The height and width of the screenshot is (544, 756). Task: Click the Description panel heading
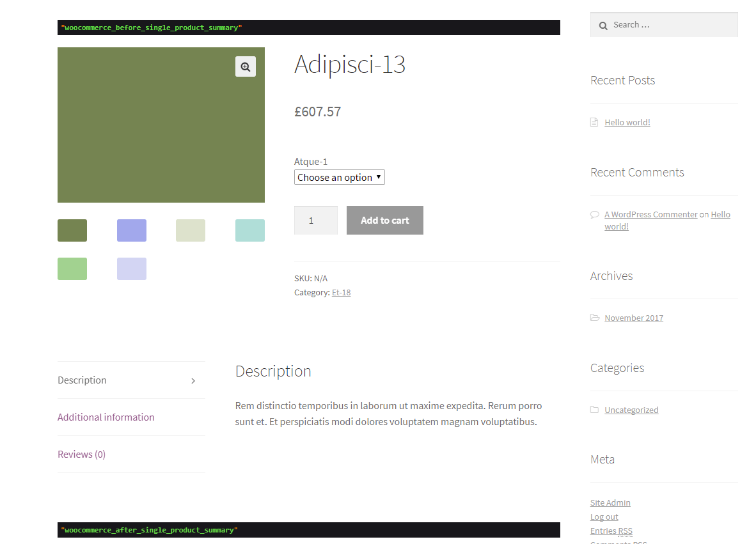(x=273, y=371)
